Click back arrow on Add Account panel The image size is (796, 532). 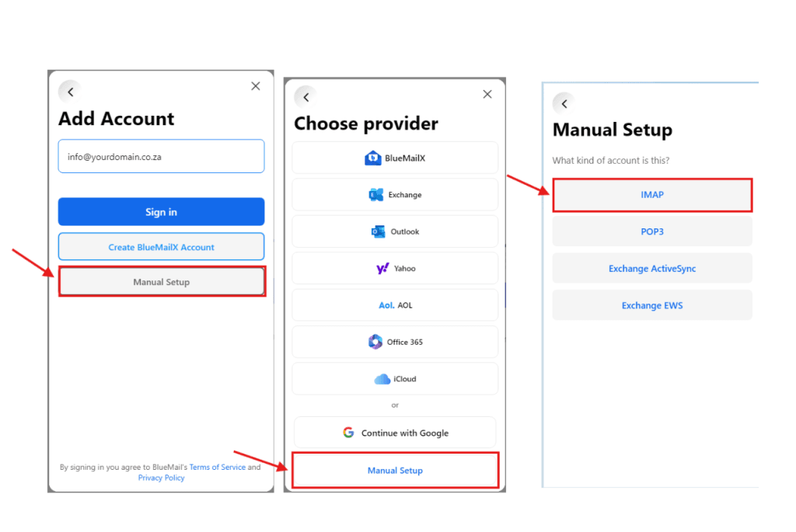[70, 92]
